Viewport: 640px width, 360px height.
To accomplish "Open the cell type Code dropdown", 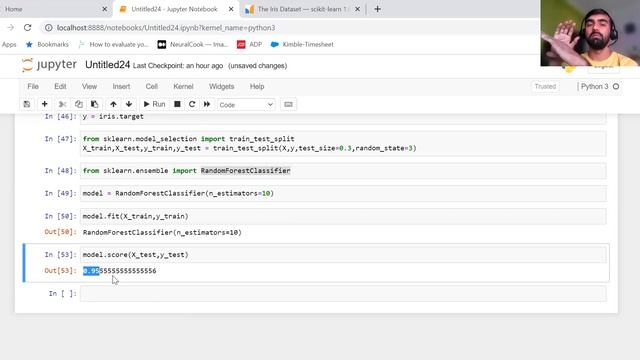I will click(246, 105).
